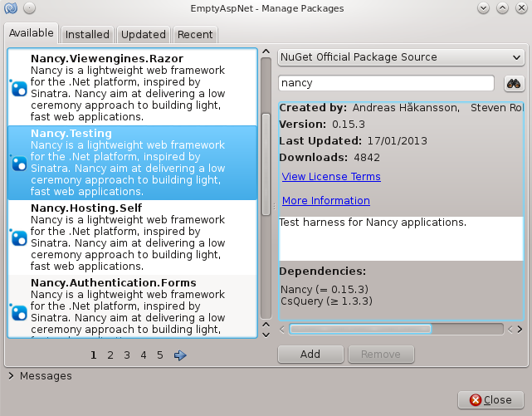This screenshot has height=416, width=532.
Task: Open View License Terms link
Action: 331,177
